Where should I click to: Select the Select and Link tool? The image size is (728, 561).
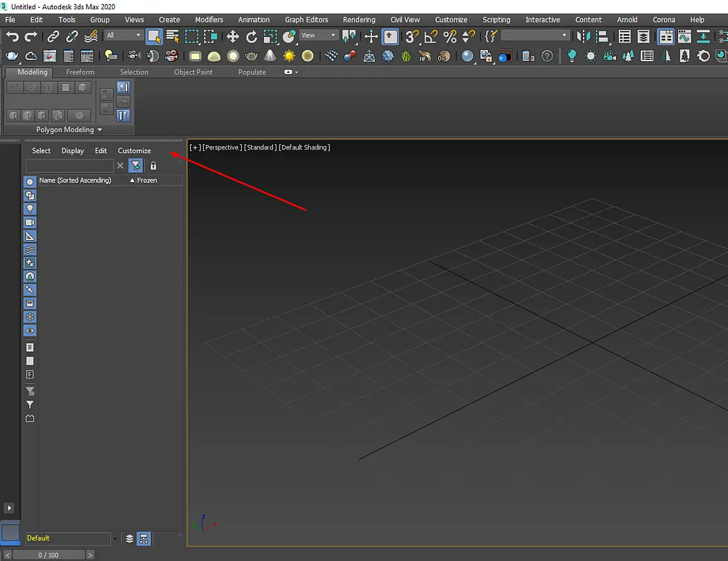[54, 36]
